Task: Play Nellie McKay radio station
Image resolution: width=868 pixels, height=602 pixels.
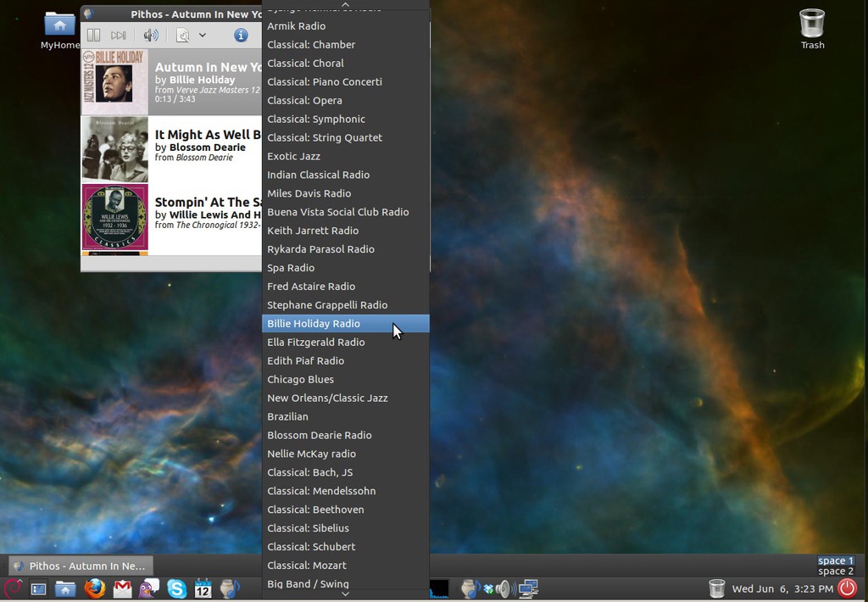Action: [346, 454]
